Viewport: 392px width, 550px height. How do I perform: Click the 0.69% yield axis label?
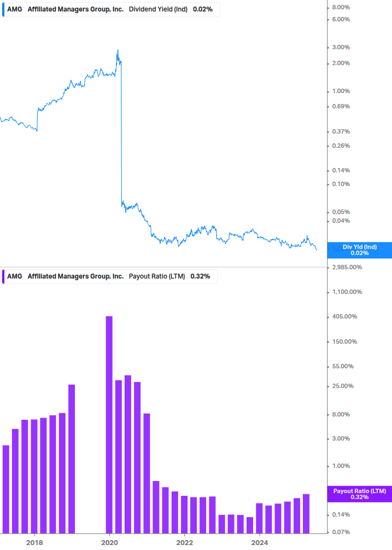tap(341, 106)
